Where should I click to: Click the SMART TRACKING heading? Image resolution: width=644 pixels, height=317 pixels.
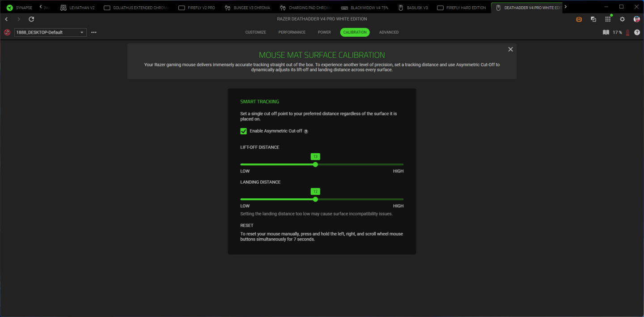click(x=259, y=102)
